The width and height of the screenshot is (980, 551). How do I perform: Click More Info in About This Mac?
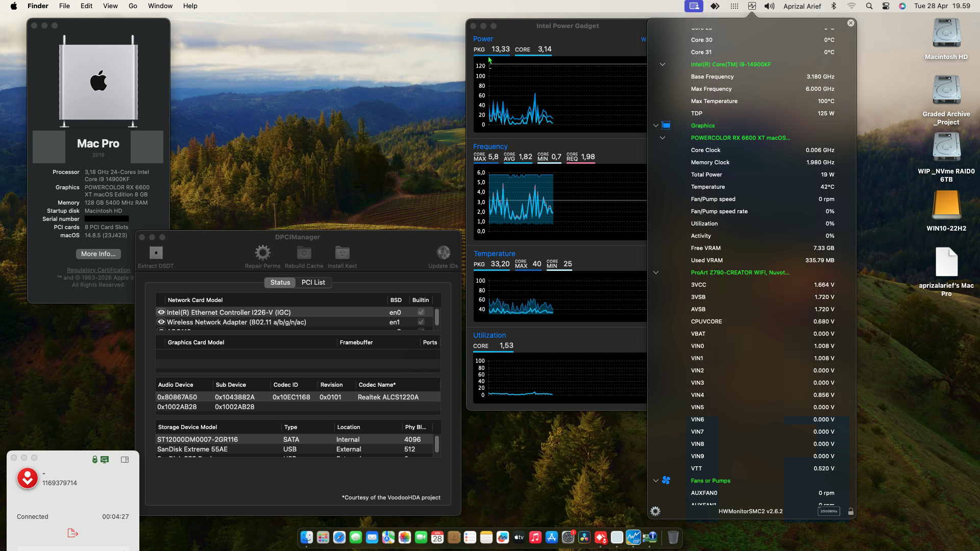(x=99, y=254)
